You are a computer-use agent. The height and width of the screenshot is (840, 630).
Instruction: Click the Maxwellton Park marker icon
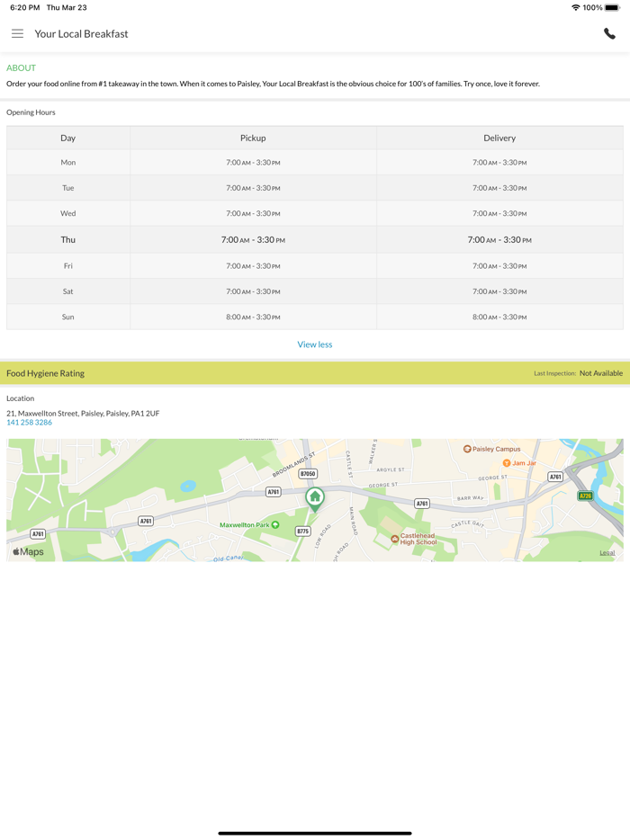275,525
